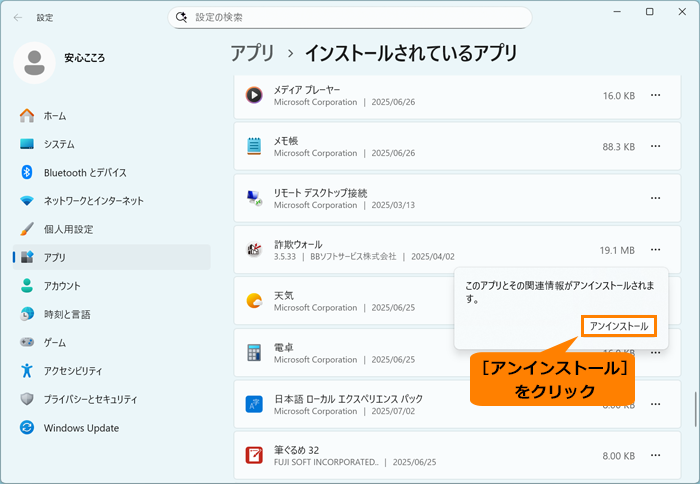Open more options for 筆ぐるめ 32
The width and height of the screenshot is (700, 484).
pos(655,455)
